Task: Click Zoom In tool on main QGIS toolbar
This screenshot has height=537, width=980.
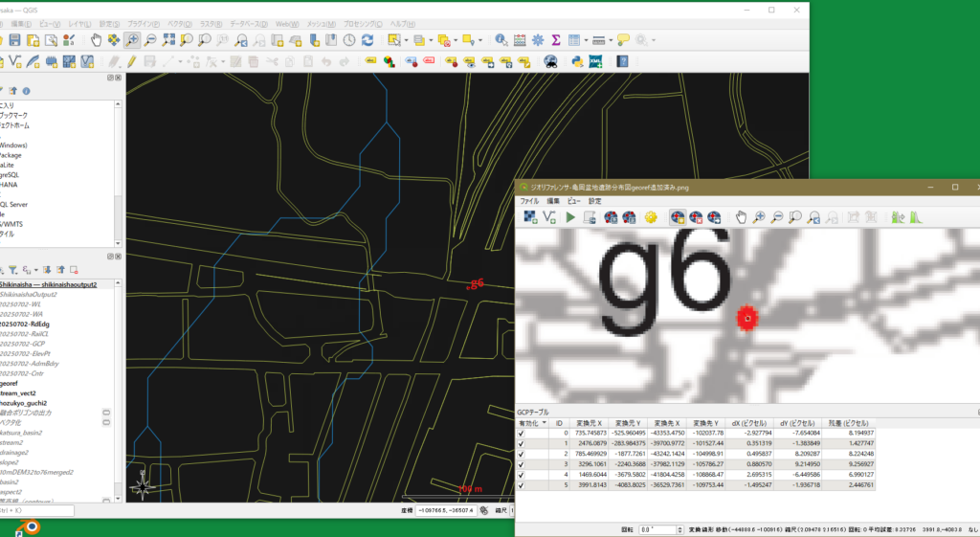Action: [132, 40]
